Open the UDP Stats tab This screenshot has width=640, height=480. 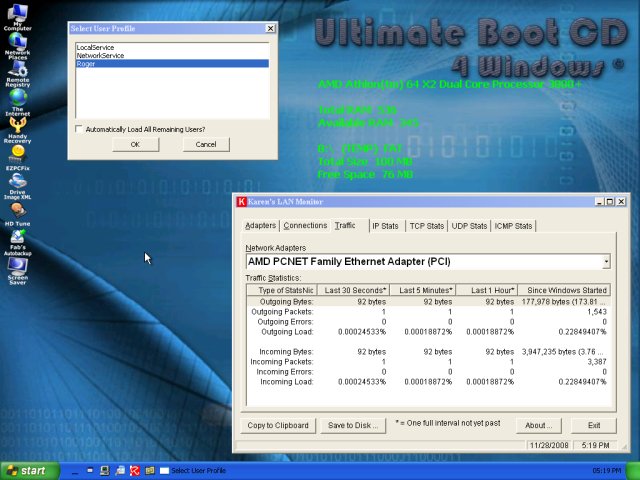[469, 226]
